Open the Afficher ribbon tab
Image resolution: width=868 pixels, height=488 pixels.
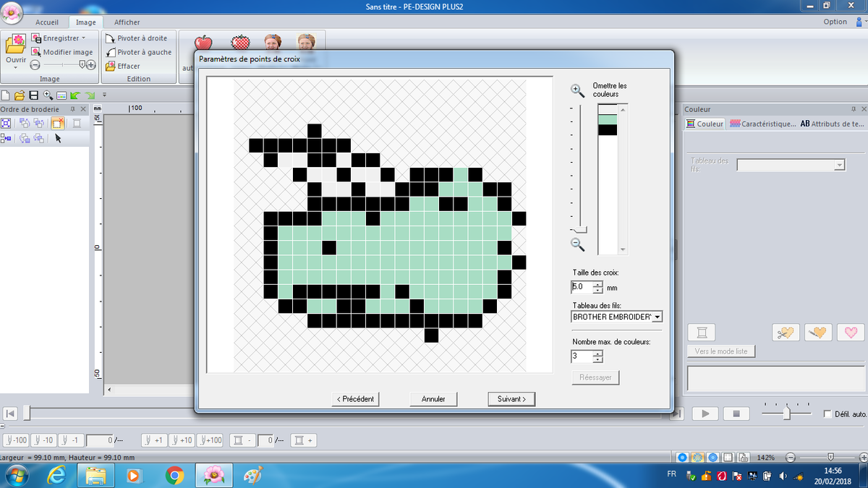[127, 22]
